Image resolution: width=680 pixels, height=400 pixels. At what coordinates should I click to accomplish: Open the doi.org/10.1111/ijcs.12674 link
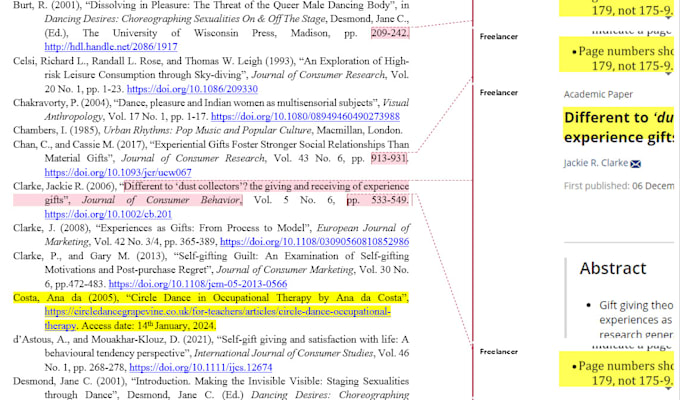pyautogui.click(x=201, y=367)
